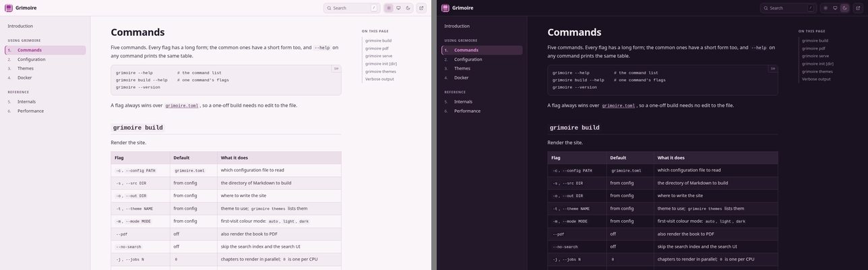Focus the Search field in light window
This screenshot has height=270, width=868.
352,8
